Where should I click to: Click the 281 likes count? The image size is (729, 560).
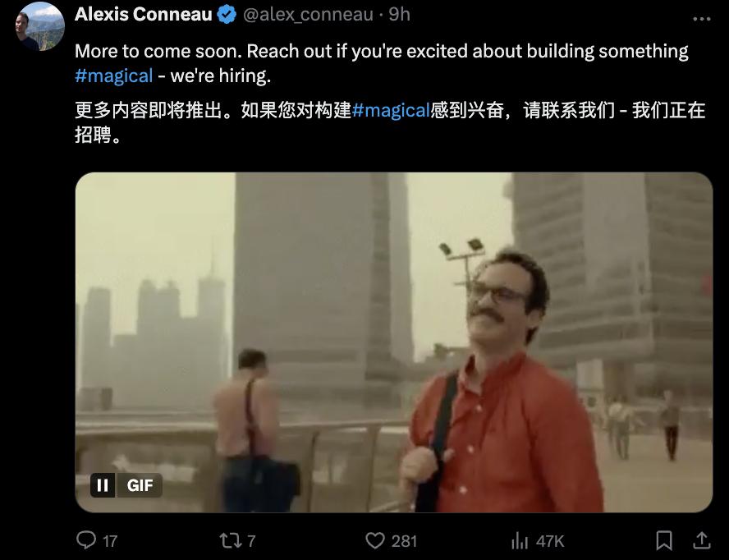pos(404,541)
